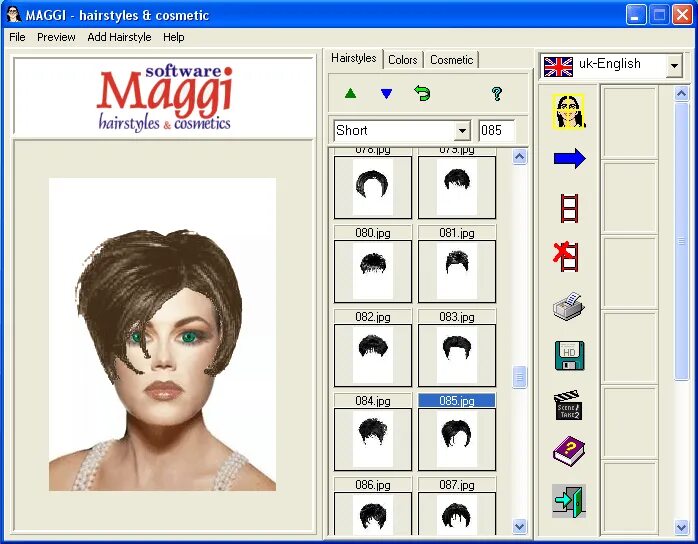The width and height of the screenshot is (698, 544).
Task: Click the question mark help icon in Hairstyles tab
Action: (497, 93)
